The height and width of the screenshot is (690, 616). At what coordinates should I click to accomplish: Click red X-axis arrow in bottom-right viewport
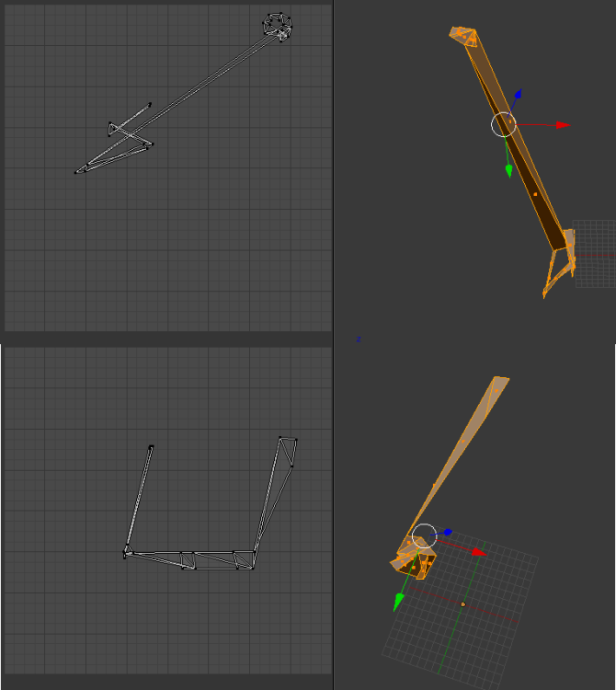point(479,552)
